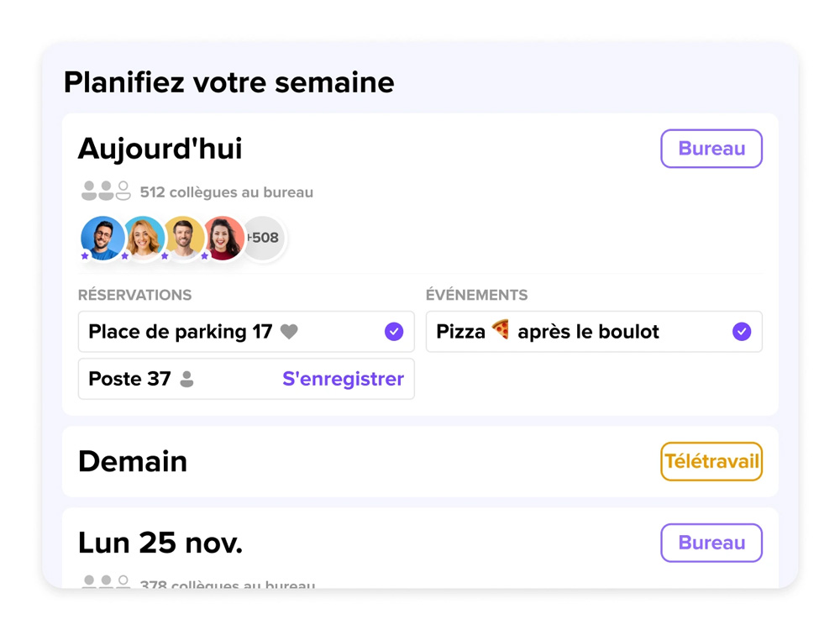Change tomorrow's Télétravail status button
The width and height of the screenshot is (840, 630).
(711, 461)
